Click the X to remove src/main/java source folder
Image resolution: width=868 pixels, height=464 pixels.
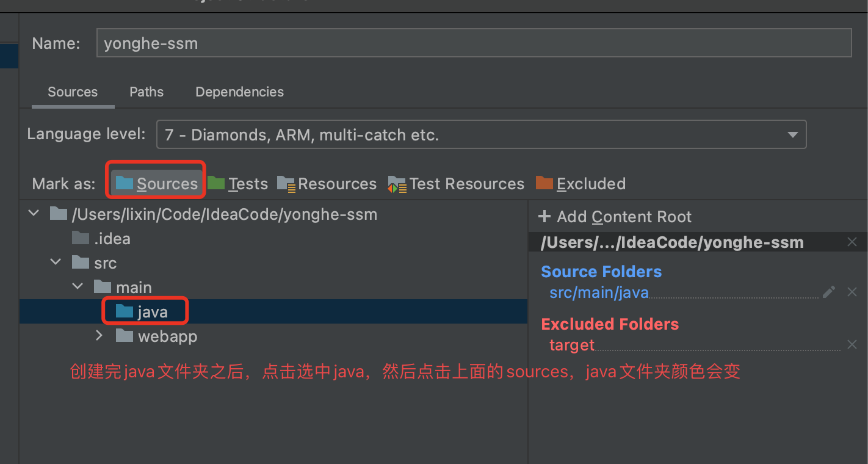852,292
